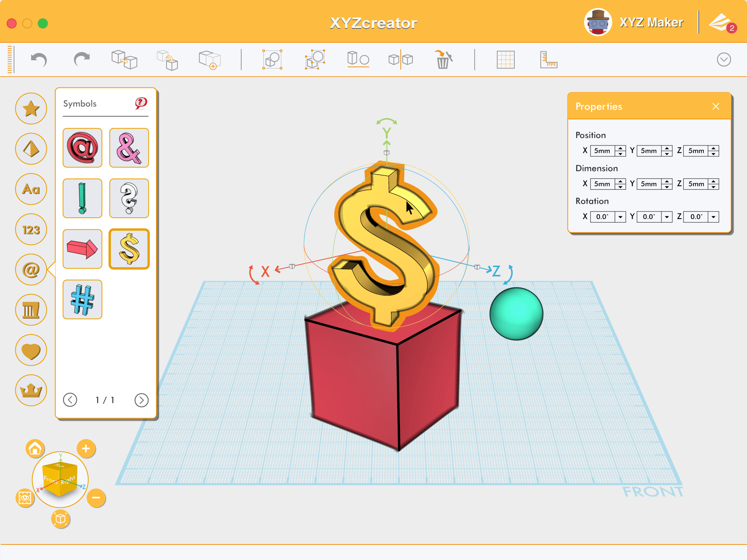
Task: Click the undo arrow in toolbar
Action: coord(39,60)
